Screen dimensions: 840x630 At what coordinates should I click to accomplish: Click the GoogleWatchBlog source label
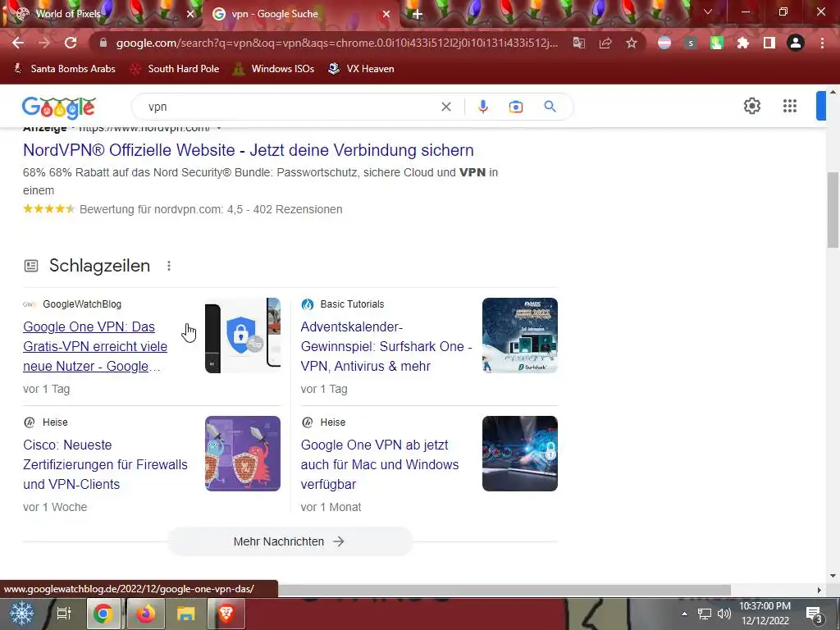(82, 304)
